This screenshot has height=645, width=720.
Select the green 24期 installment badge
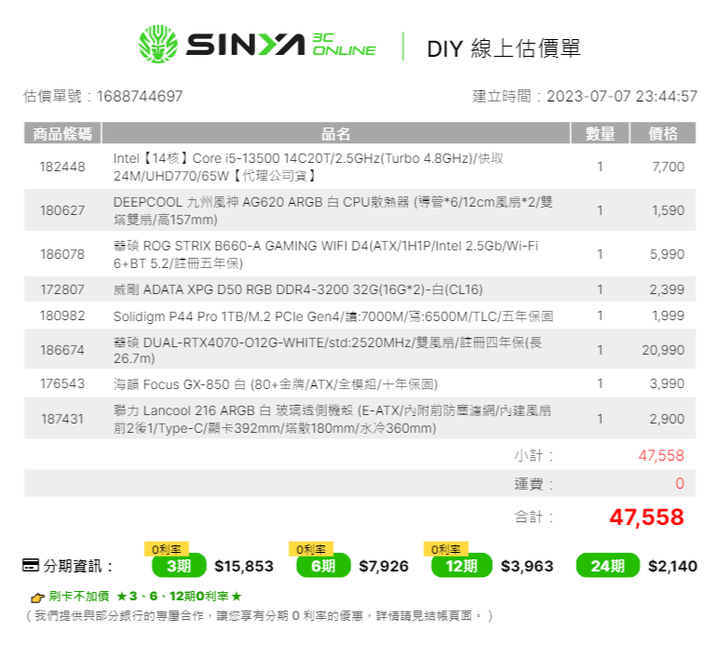pyautogui.click(x=608, y=566)
